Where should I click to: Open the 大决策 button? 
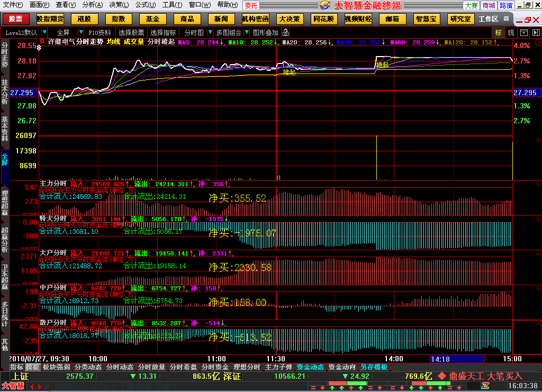coord(290,19)
